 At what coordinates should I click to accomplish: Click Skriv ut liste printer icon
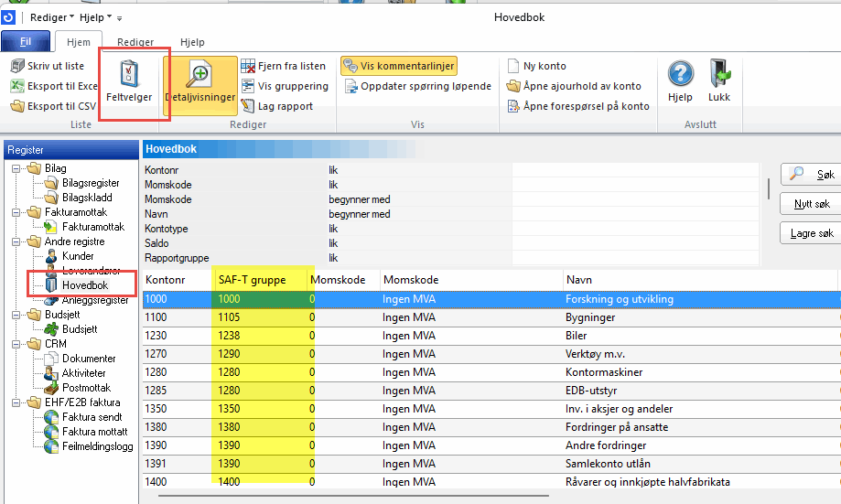18,66
